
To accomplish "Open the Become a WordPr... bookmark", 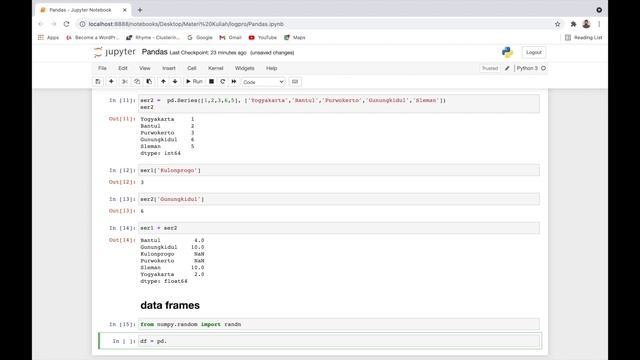I will point(93,38).
